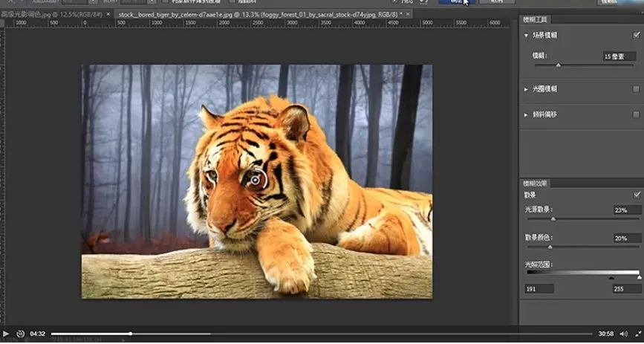
Task: Collapse the 场景模糊 section triangle
Action: point(526,35)
